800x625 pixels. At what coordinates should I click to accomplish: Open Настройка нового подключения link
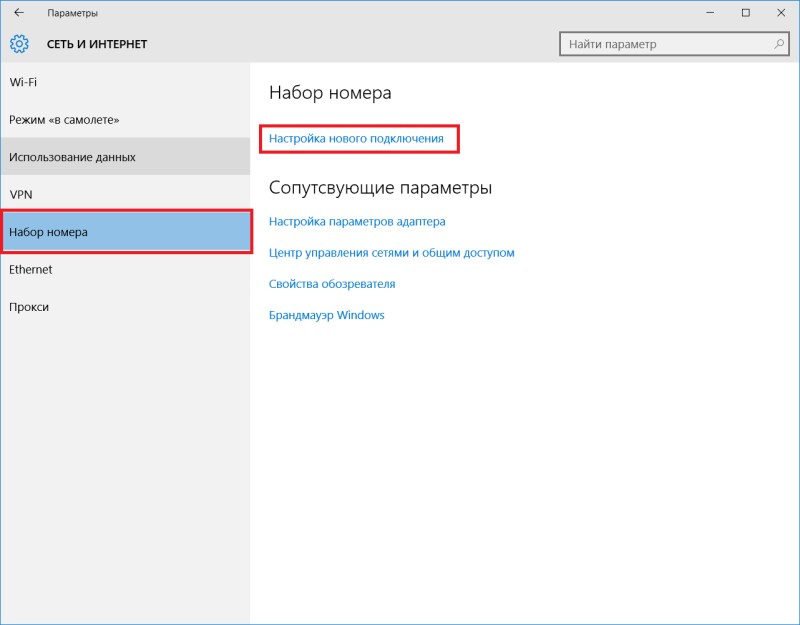[x=356, y=139]
